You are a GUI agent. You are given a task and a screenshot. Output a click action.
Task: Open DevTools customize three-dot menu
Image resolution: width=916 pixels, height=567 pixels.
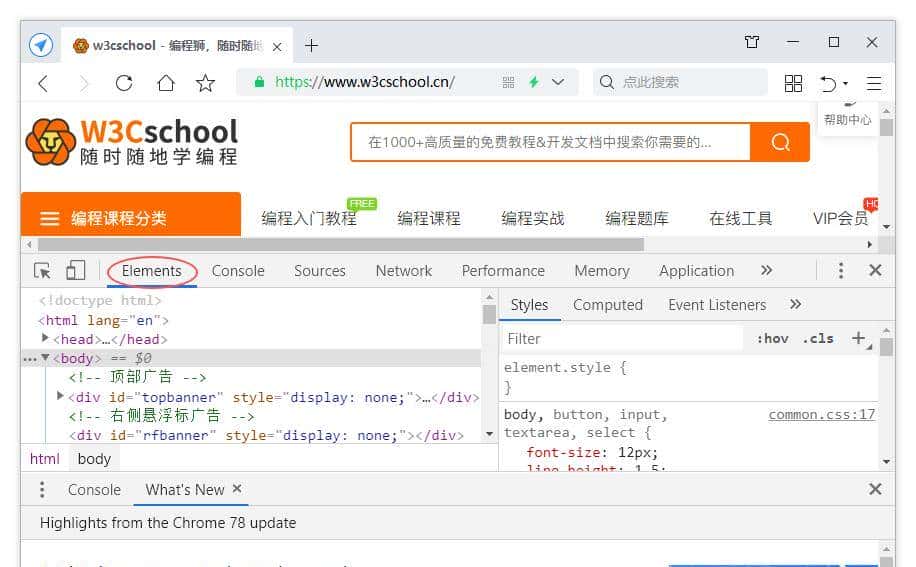pos(841,270)
